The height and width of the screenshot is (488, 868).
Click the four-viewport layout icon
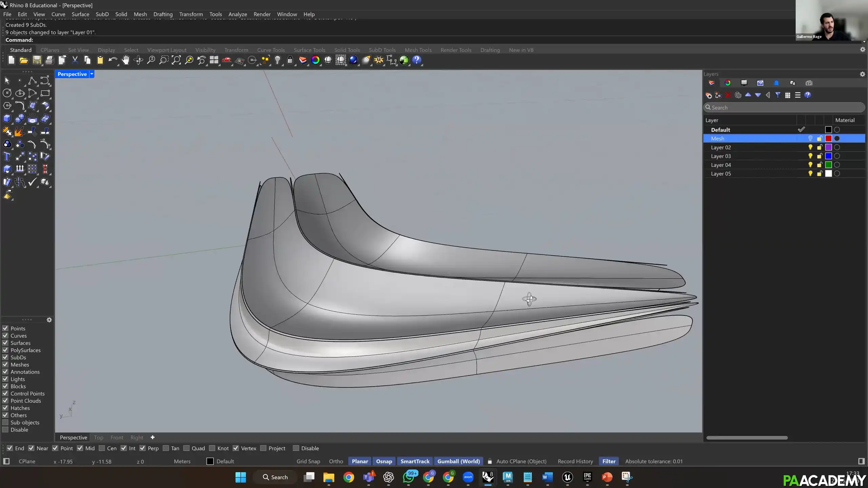214,60
